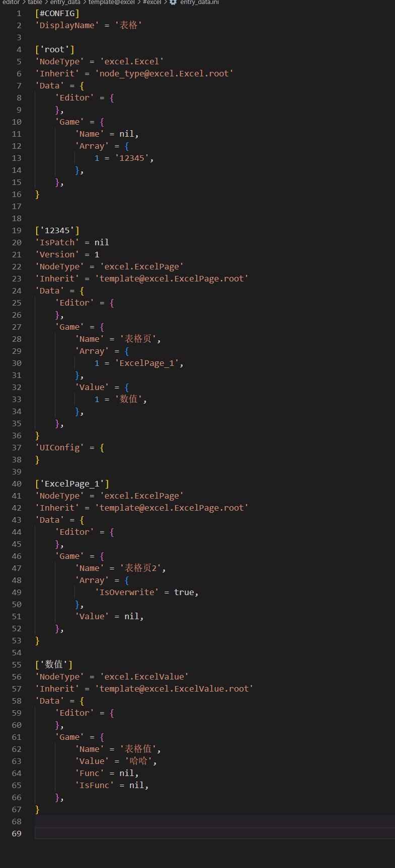Click the 'ExcelPage_1' array value on line 30
This screenshot has width=395, height=868.
coord(146,363)
